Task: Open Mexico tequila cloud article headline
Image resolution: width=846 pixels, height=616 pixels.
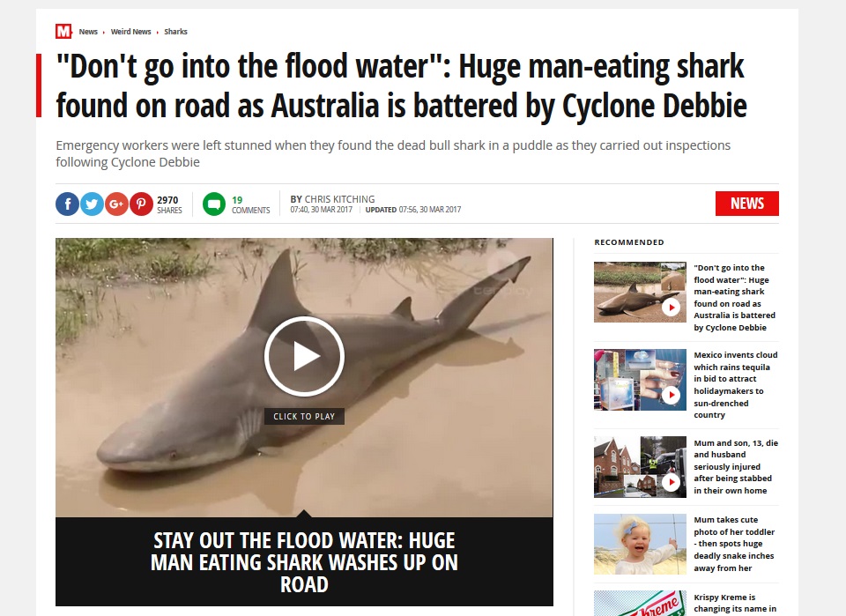Action: pyautogui.click(x=736, y=384)
